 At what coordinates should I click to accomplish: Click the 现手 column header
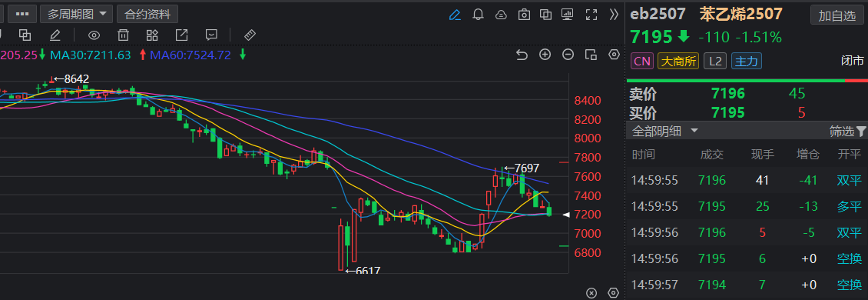pyautogui.click(x=762, y=155)
